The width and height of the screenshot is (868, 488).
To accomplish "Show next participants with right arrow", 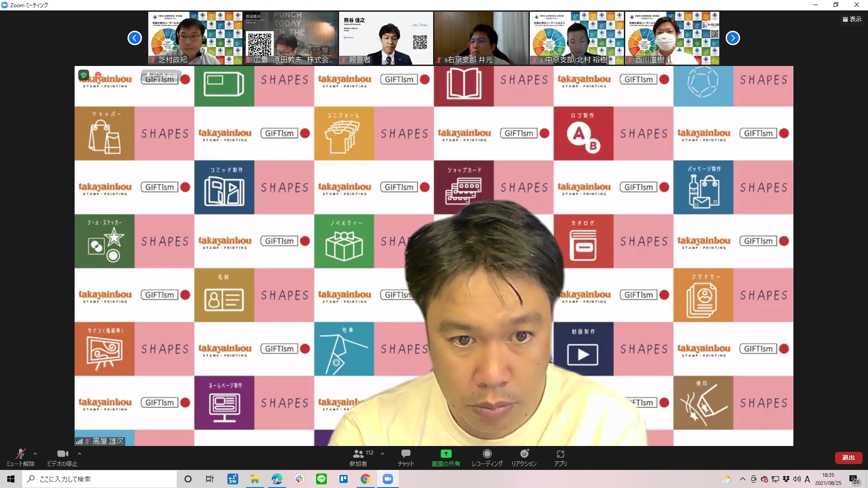I will [x=733, y=38].
